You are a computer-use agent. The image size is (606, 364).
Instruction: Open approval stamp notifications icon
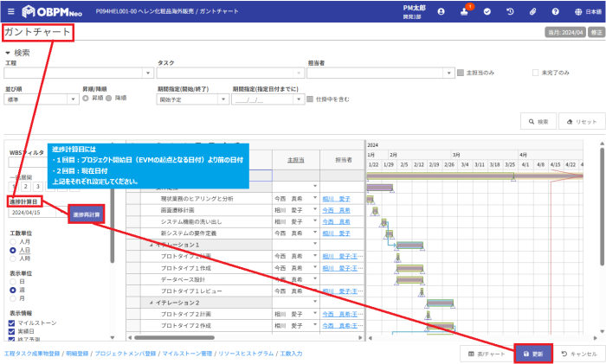point(465,13)
